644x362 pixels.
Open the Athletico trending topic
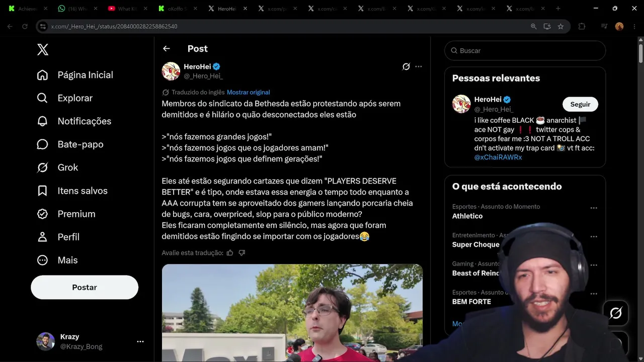pos(467,216)
